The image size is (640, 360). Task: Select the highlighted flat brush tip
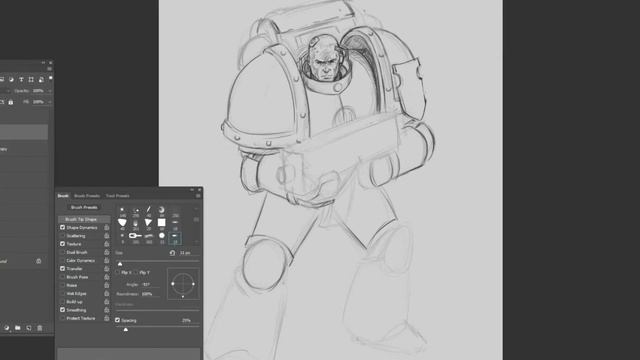[175, 238]
